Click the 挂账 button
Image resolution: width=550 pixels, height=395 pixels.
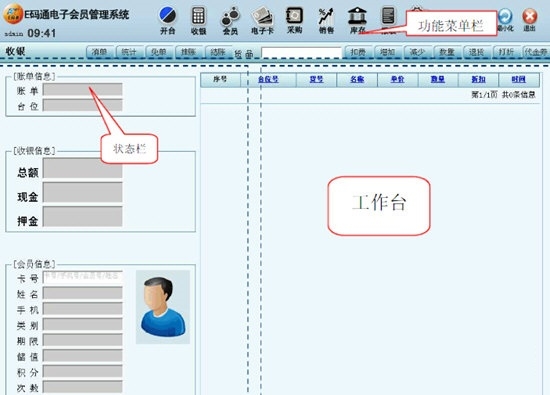[x=188, y=52]
